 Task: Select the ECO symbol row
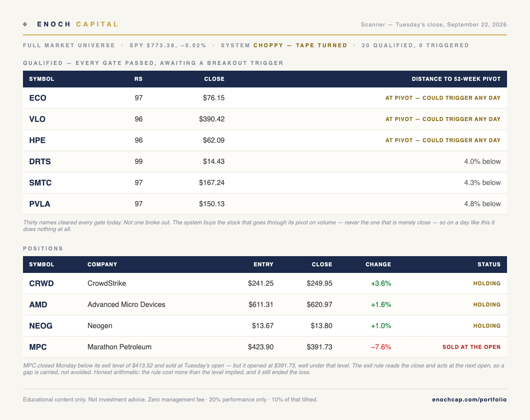point(265,98)
